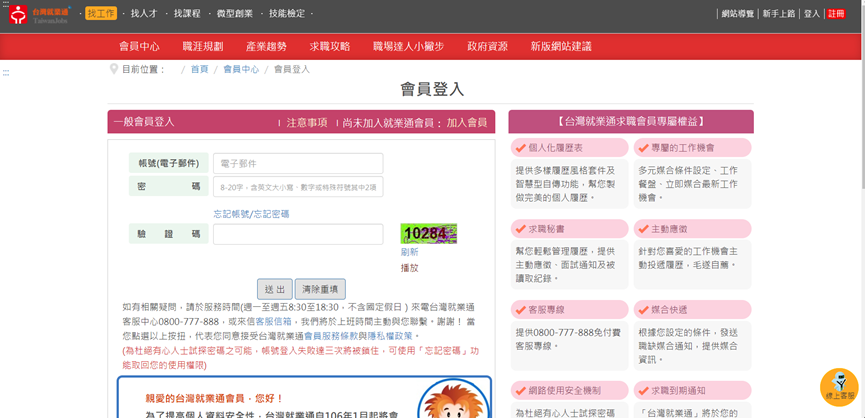Open 新手上路 link
This screenshot has height=418, width=865.
point(779,14)
